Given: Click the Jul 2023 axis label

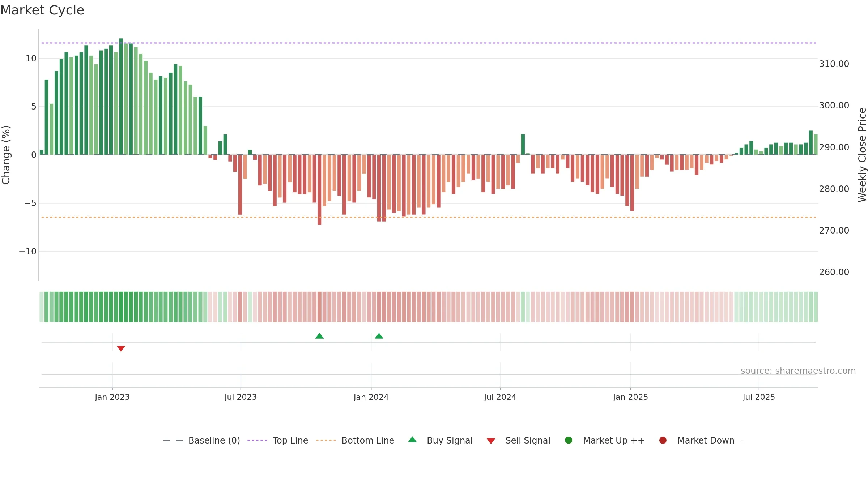Looking at the screenshot, I should click(x=241, y=397).
